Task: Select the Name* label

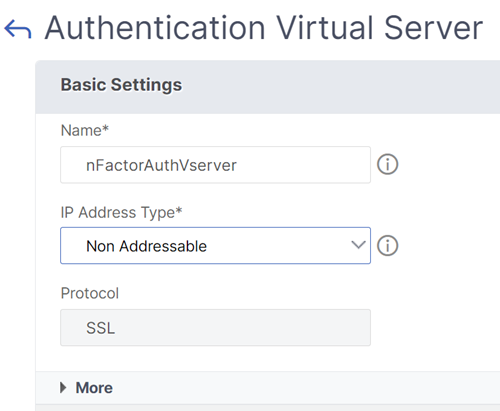Action: pyautogui.click(x=85, y=130)
